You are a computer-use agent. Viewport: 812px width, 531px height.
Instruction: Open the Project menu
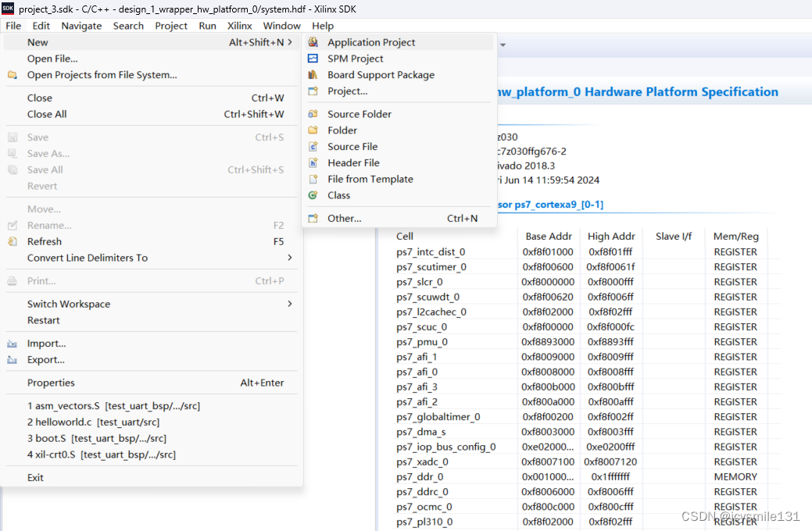tap(171, 26)
